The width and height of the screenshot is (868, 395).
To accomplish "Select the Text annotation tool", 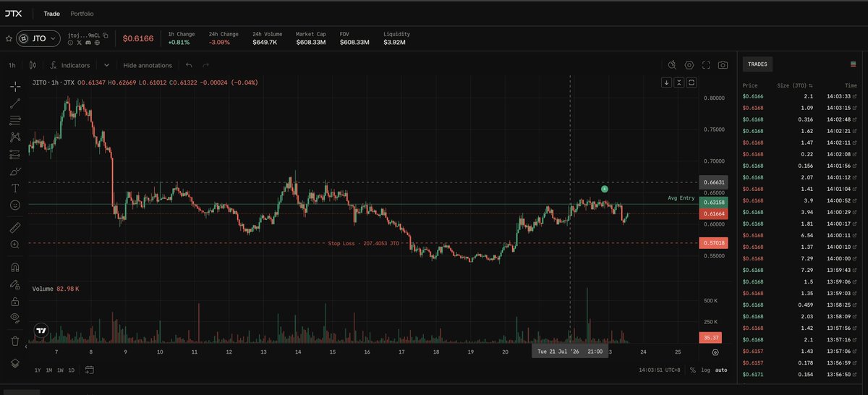I will [15, 188].
